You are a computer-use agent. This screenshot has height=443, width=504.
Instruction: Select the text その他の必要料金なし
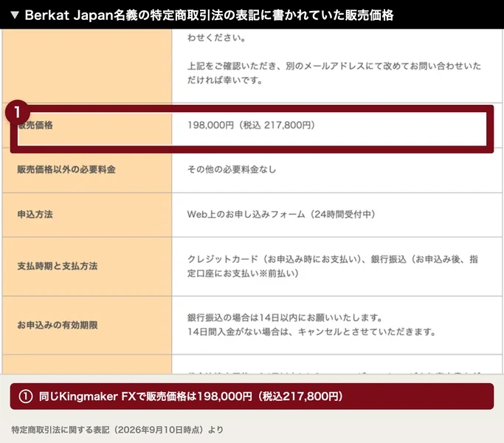232,170
